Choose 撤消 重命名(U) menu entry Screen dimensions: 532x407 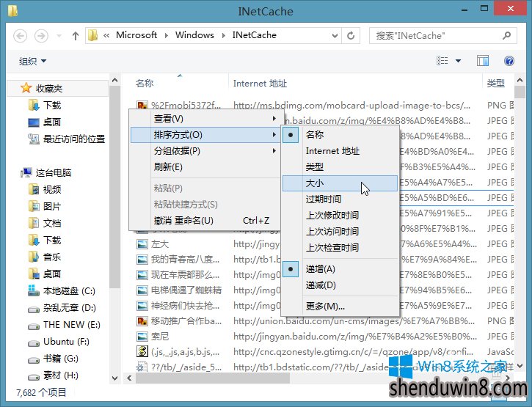point(205,221)
